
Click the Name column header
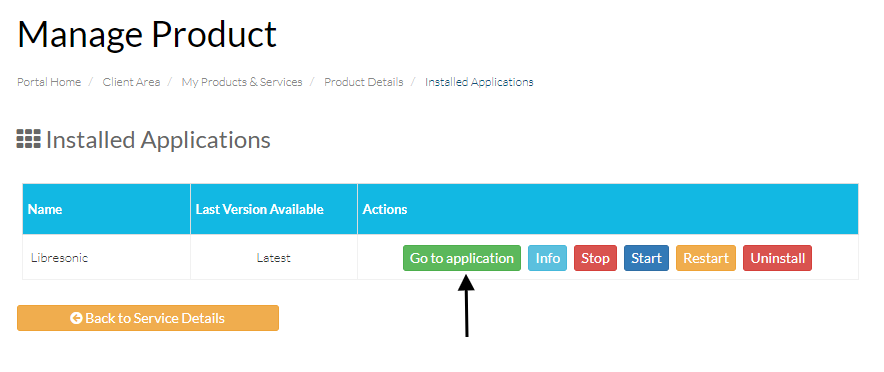tap(107, 209)
